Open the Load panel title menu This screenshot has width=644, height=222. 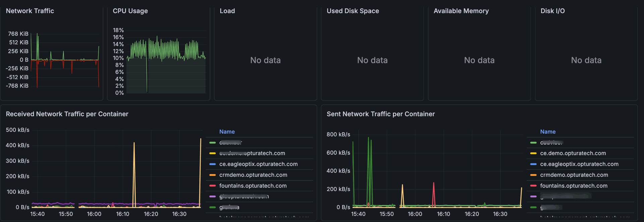click(227, 11)
